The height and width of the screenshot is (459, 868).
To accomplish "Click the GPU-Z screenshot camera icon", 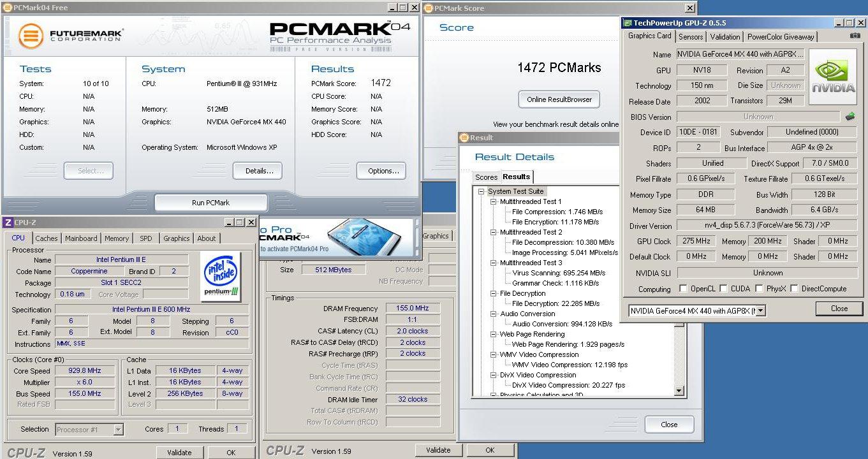I will tap(855, 36).
